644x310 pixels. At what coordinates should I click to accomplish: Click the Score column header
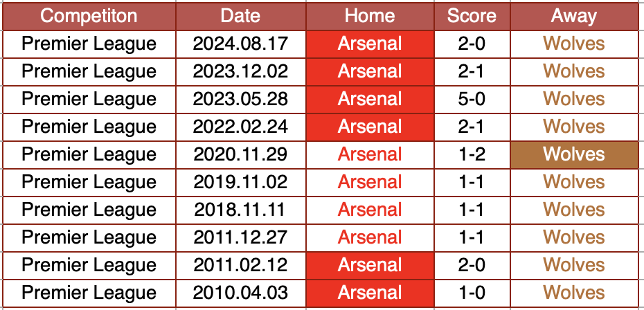[x=472, y=16]
